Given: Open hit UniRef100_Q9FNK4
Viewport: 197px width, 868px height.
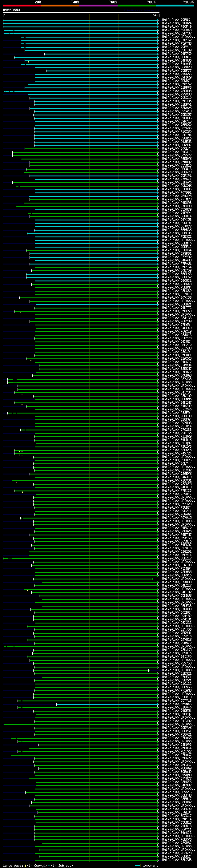Looking at the screenshot, I should pyautogui.click(x=177, y=20).
